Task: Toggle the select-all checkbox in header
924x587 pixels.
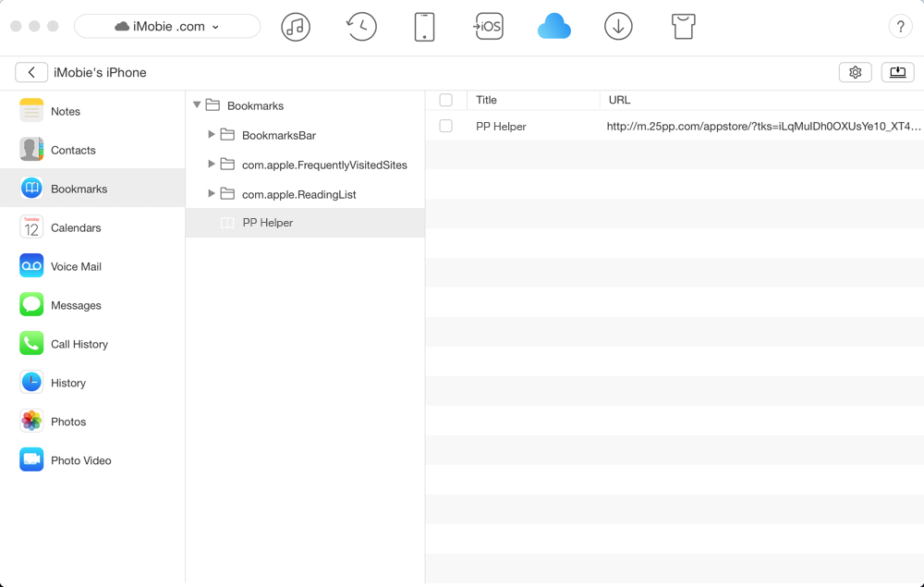Action: (446, 100)
